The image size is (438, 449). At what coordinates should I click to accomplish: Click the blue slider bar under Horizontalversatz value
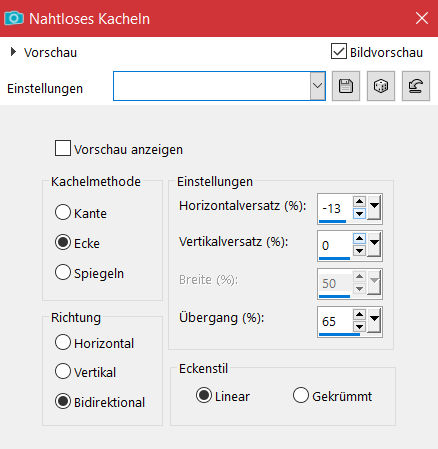coord(332,221)
